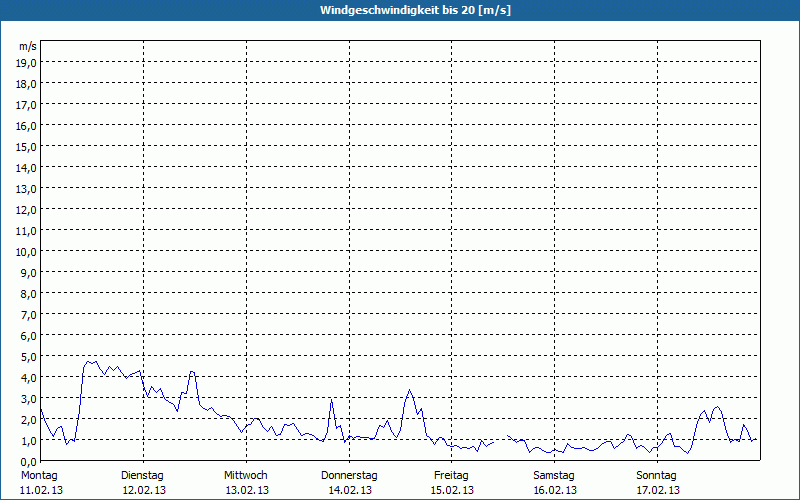Click the 'Samstag' day label
The image size is (800, 500).
coord(554,476)
